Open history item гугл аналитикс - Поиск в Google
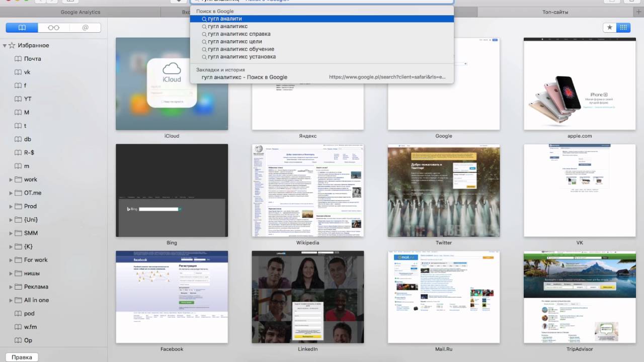 [x=322, y=77]
